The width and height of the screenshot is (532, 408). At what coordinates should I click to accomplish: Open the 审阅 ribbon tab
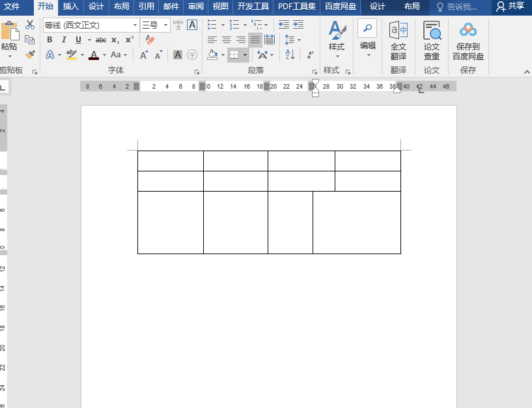click(x=195, y=7)
